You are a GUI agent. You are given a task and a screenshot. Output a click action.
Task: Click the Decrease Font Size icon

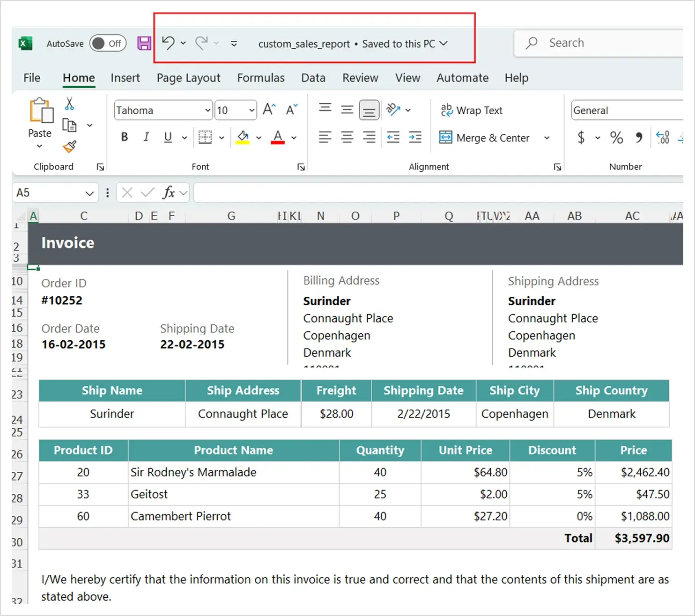click(291, 110)
